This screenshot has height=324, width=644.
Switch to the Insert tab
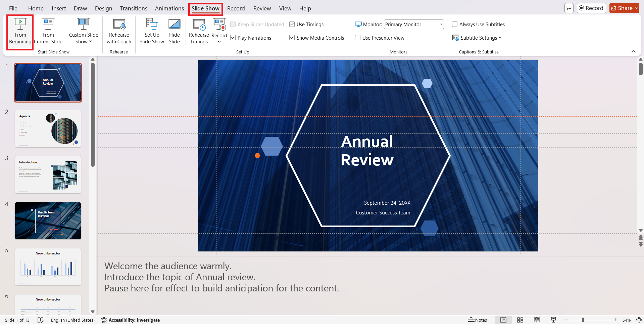pos(59,8)
